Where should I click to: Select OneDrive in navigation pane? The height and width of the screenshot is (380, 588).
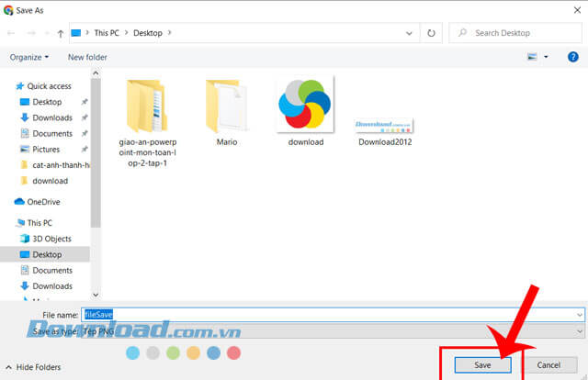coord(43,202)
